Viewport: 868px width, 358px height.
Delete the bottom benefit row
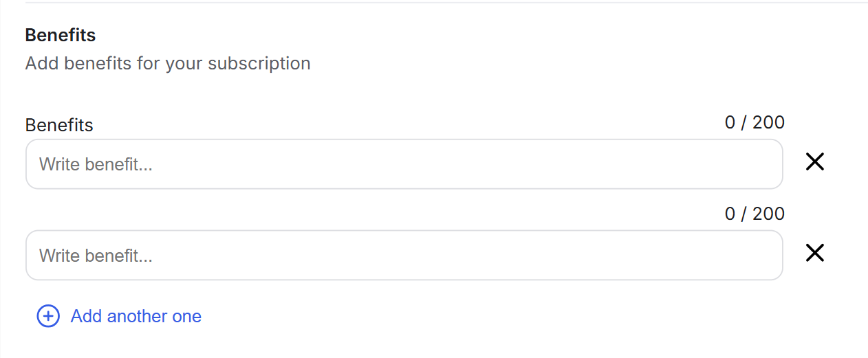[814, 254]
